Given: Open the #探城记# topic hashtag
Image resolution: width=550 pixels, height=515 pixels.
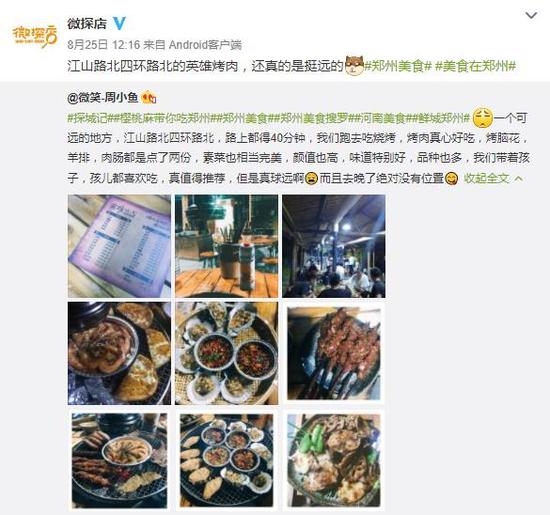Looking at the screenshot, I should click(x=87, y=118).
